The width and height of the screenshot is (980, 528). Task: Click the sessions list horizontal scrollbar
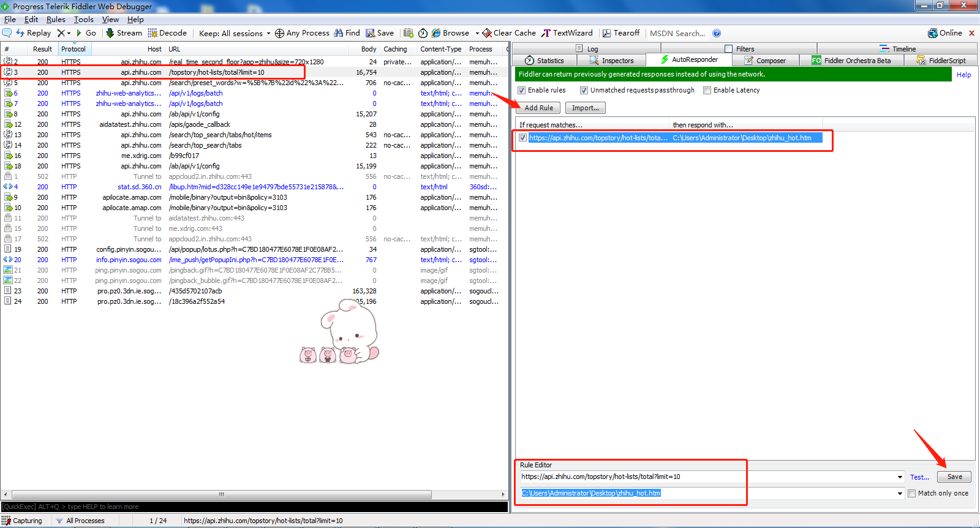click(222, 494)
